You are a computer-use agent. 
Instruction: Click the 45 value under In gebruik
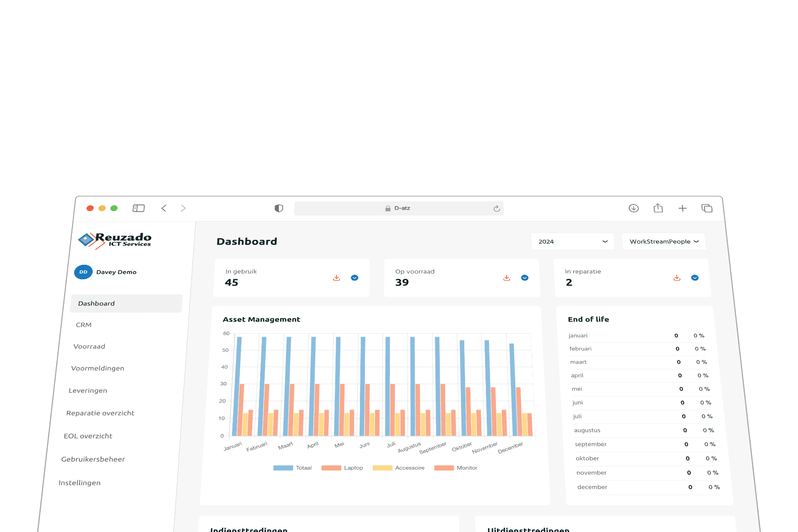[x=232, y=283]
